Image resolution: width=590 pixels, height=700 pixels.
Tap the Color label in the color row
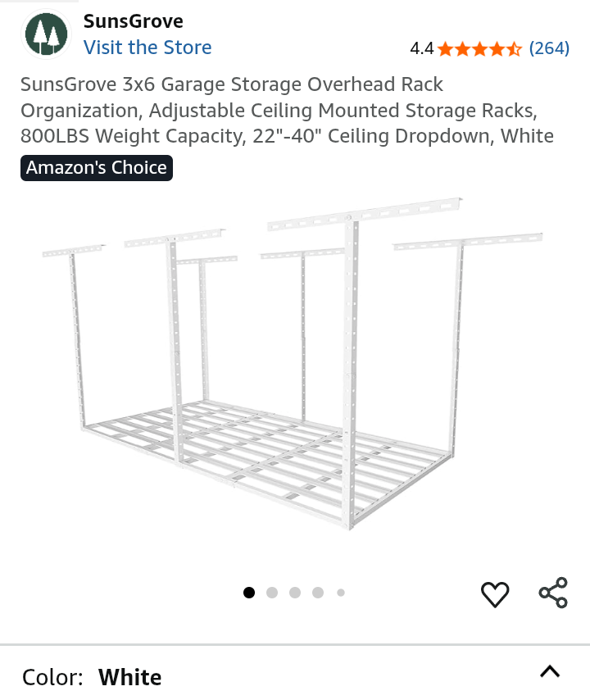pyautogui.click(x=52, y=678)
